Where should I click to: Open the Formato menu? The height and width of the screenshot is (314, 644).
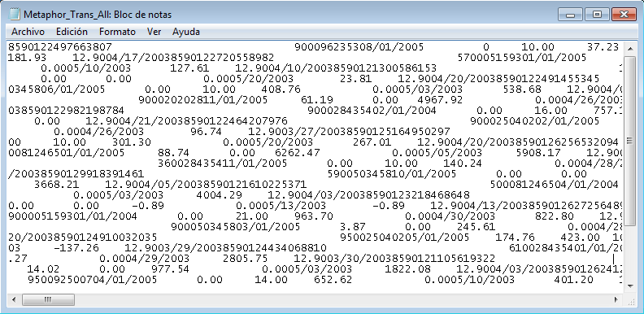coord(117,32)
